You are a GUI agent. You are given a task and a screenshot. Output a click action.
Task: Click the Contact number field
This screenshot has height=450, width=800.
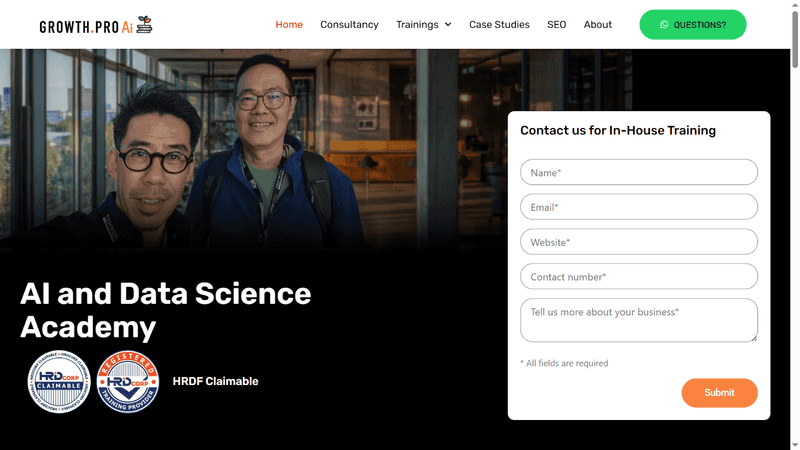click(638, 277)
